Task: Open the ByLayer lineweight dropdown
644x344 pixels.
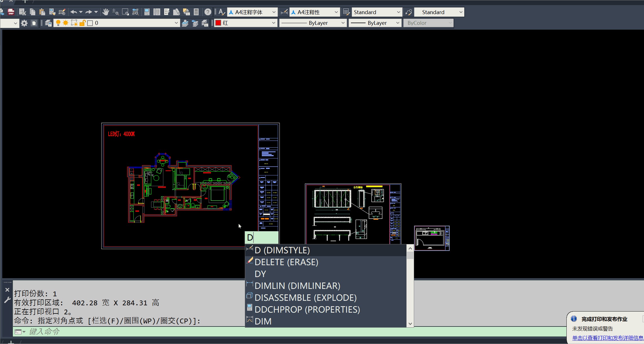Action: pos(375,23)
